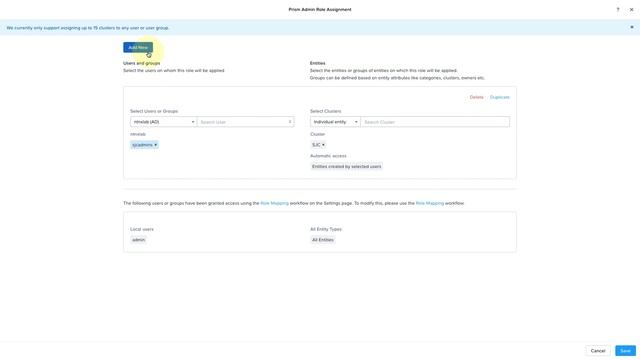Click the Entities section heading
640x360 pixels.
tap(318, 63)
